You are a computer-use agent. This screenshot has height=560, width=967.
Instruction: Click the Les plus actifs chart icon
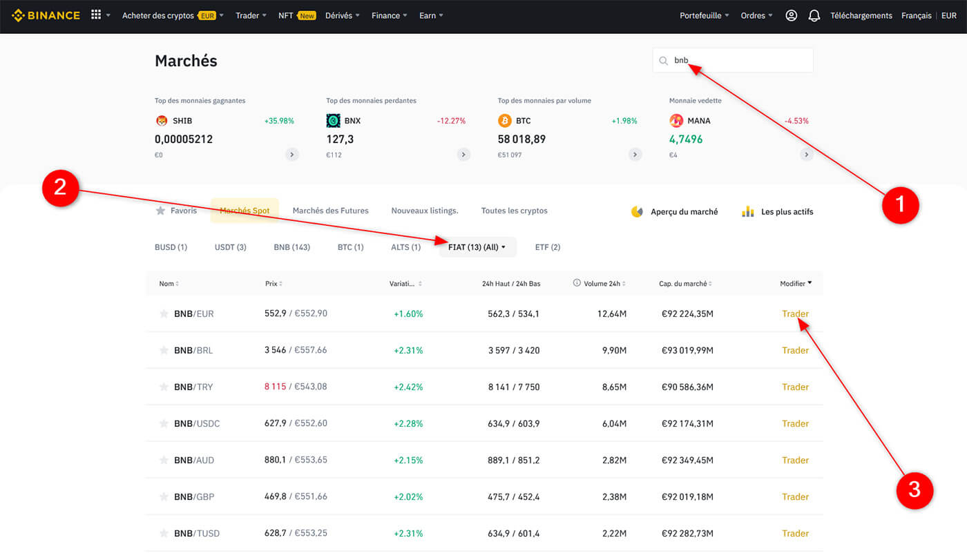(747, 211)
